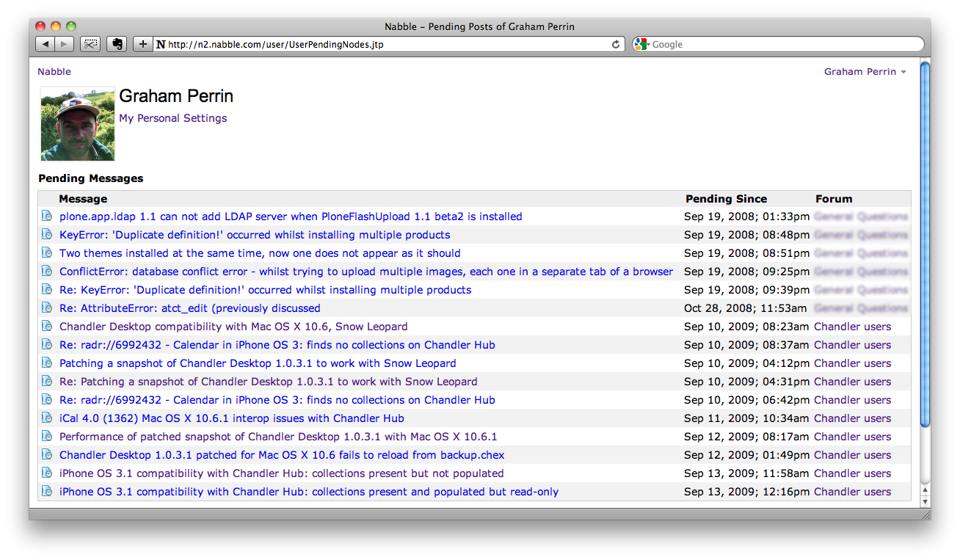The width and height of the screenshot is (960, 560).
Task: Open My Personal Settings link
Action: [172, 118]
